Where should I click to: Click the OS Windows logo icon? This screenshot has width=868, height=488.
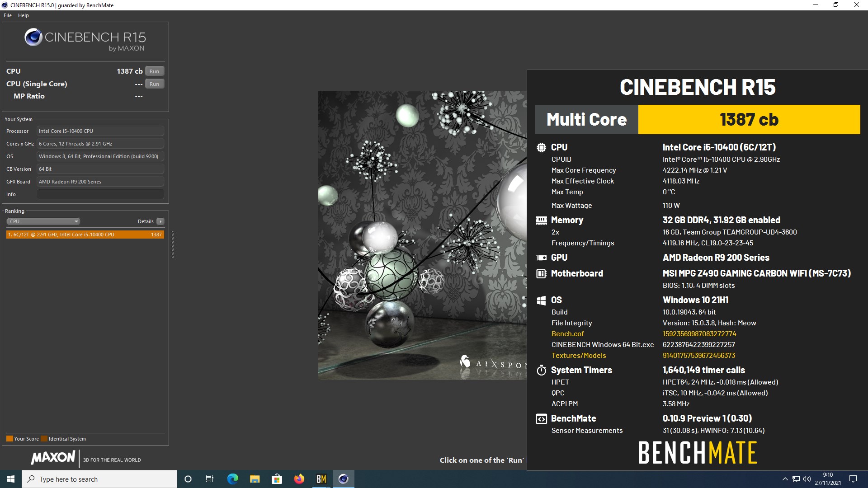coord(541,300)
